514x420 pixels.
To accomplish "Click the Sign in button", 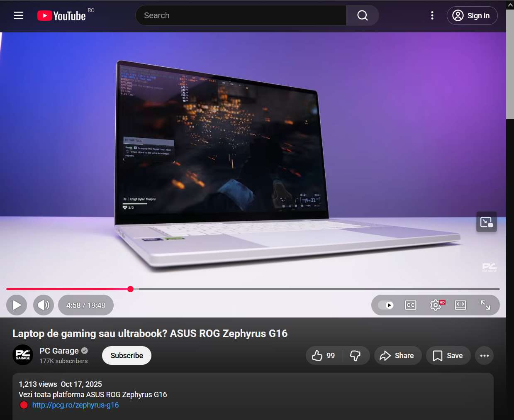I will [472, 16].
